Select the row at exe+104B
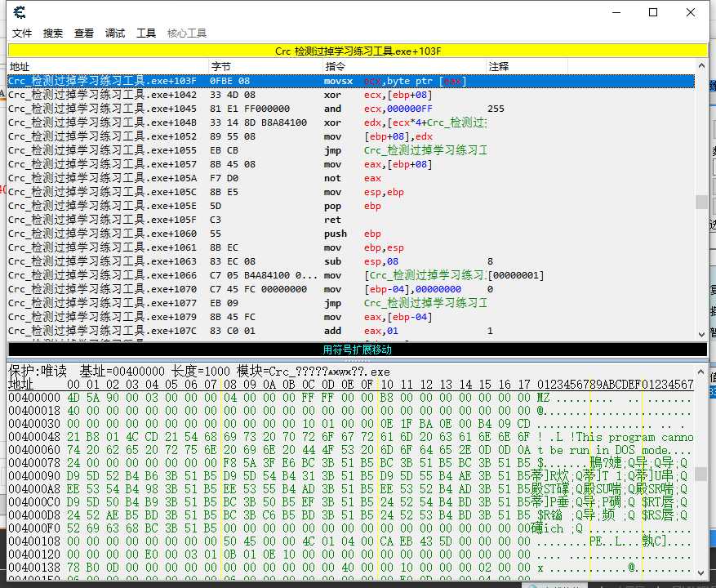716x588 pixels. 351,122
